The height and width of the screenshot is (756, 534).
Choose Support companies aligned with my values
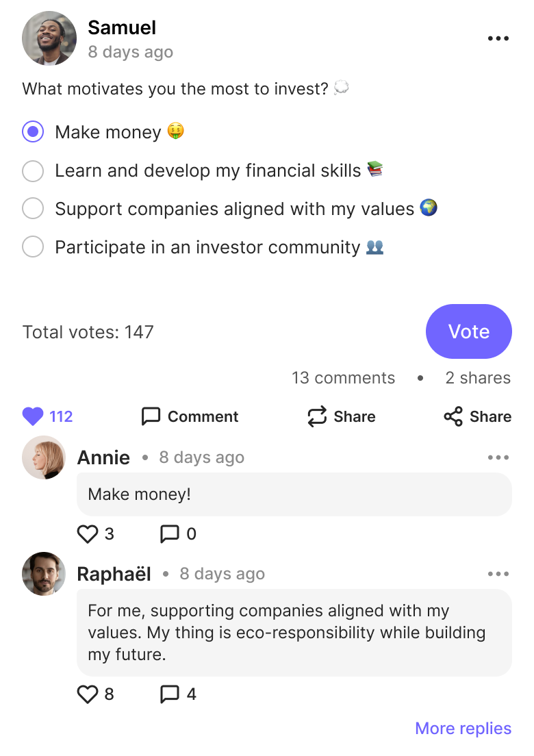pos(33,208)
